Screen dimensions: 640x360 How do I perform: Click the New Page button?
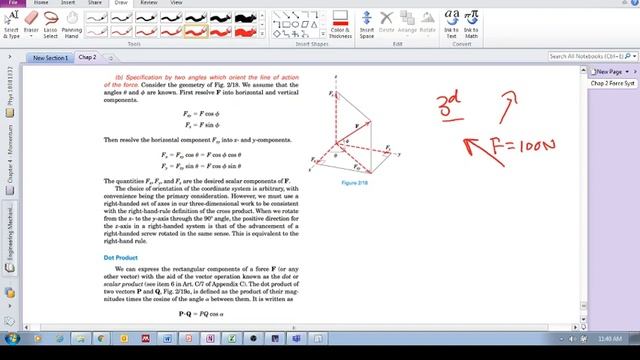tap(606, 72)
